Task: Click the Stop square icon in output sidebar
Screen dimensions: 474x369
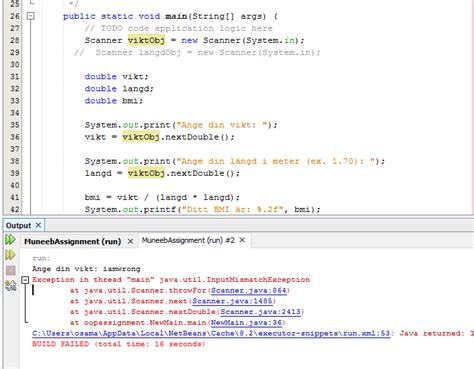Action: 11,270
